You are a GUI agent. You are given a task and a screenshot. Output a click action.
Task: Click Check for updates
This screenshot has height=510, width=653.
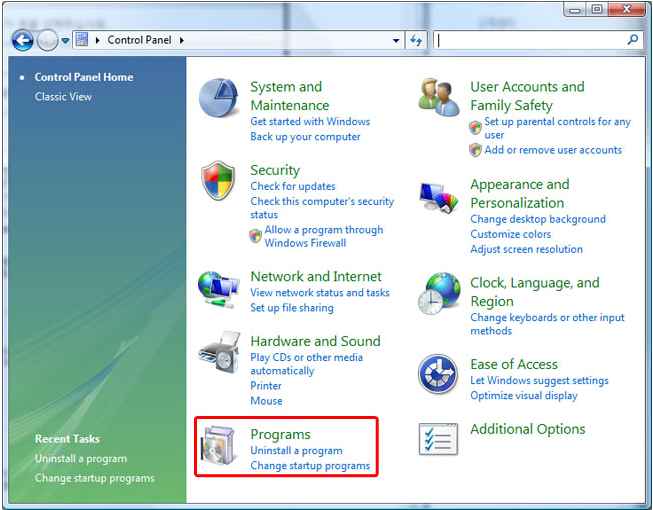click(x=293, y=186)
